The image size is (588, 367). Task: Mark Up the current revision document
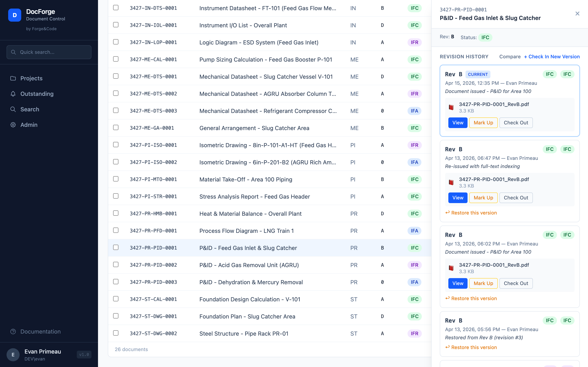(x=483, y=123)
